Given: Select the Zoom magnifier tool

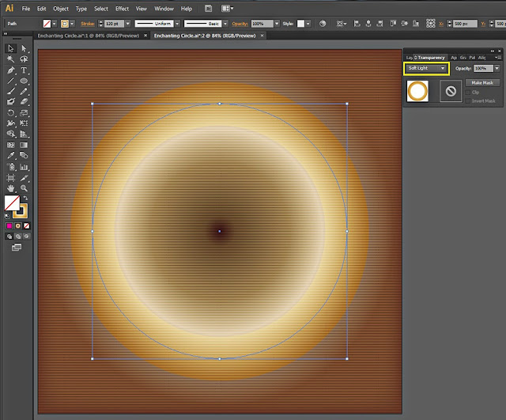Looking at the screenshot, I should tap(25, 188).
